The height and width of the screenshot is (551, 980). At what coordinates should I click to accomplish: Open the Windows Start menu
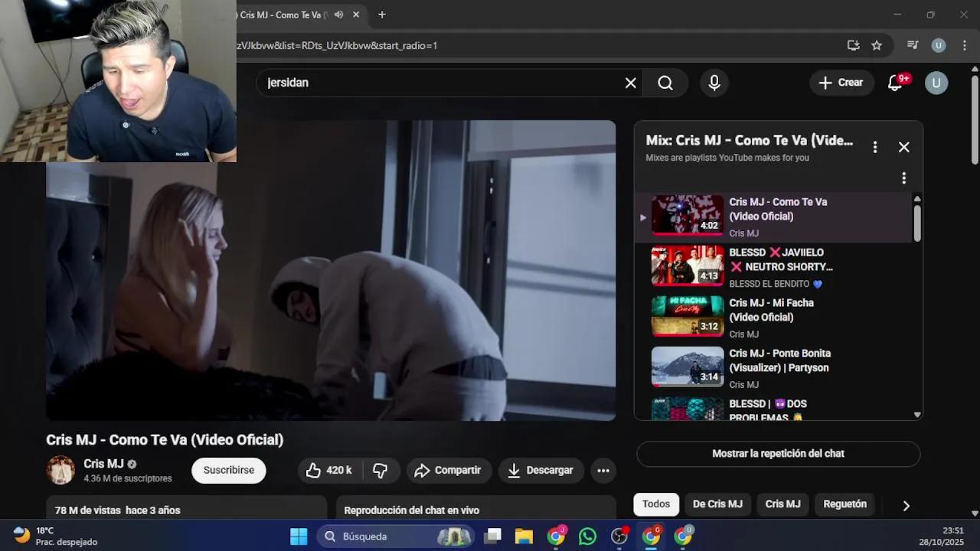[x=299, y=536]
